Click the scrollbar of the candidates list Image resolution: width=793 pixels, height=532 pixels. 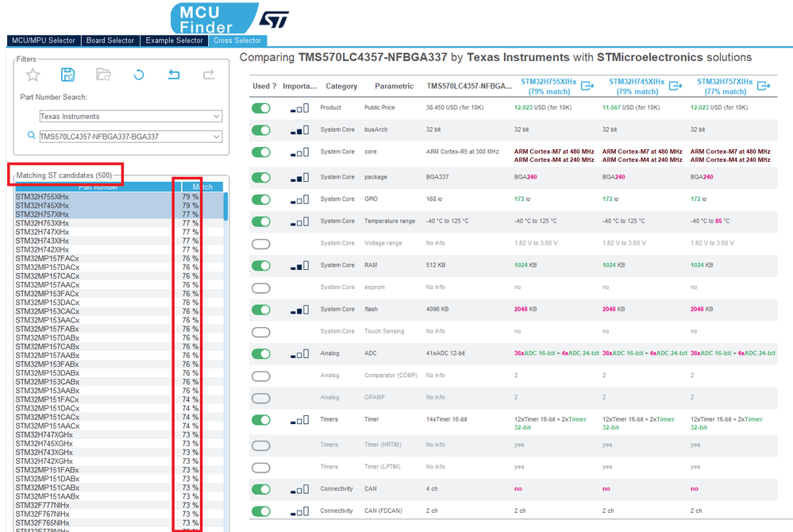(x=225, y=206)
